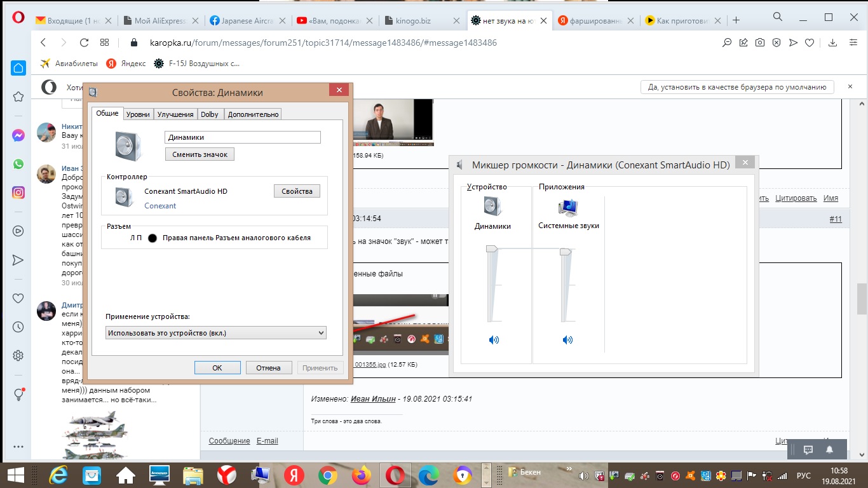Screen dimensions: 868x488
Task: Click the snapshot camera icon in address bar
Action: 760,43
